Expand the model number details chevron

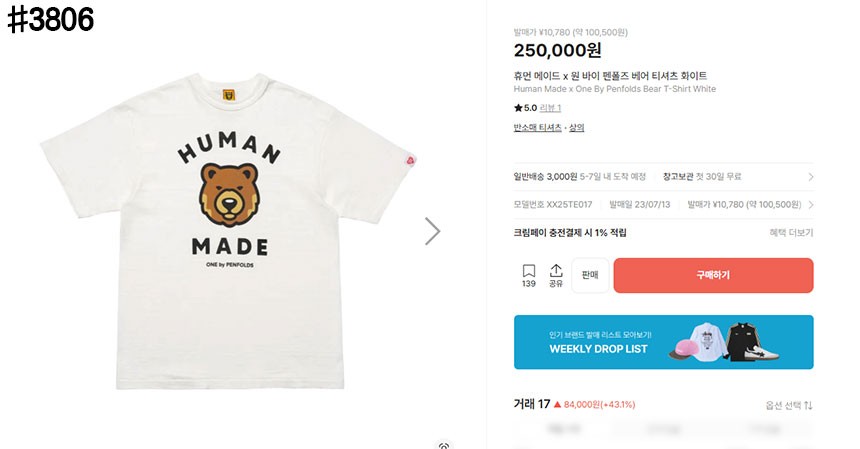tap(810, 204)
